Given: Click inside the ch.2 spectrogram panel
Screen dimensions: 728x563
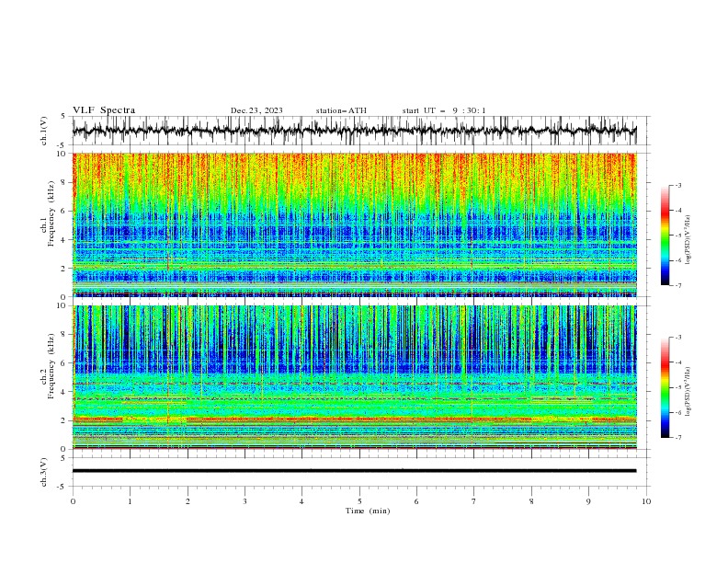Looking at the screenshot, I should [354, 377].
